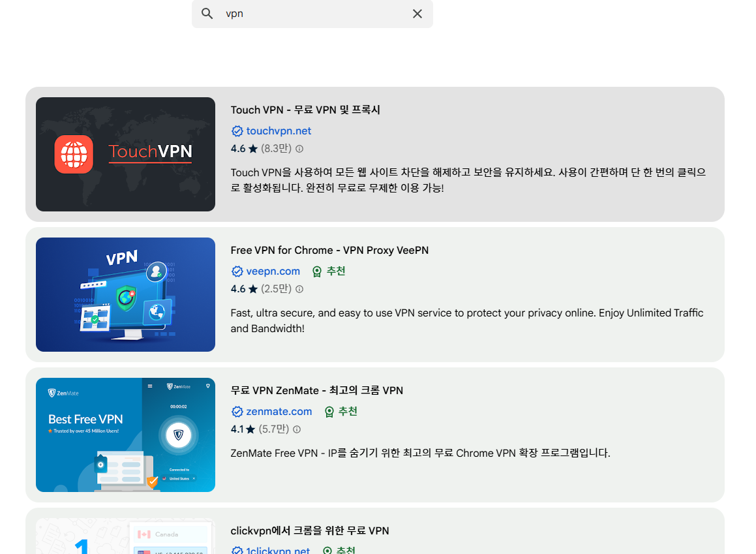Visit the zenmate.com publisher link
This screenshot has width=756, height=554.
[x=279, y=412]
